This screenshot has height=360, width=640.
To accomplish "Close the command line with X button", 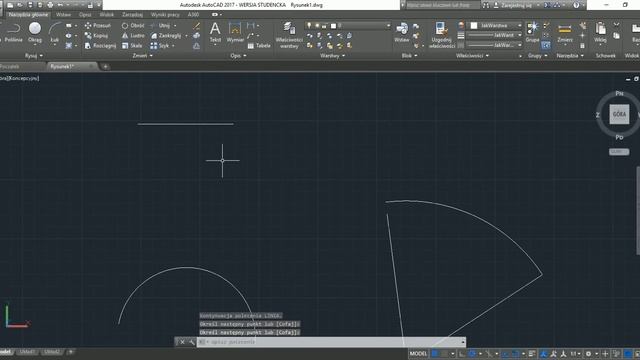I will (182, 342).
